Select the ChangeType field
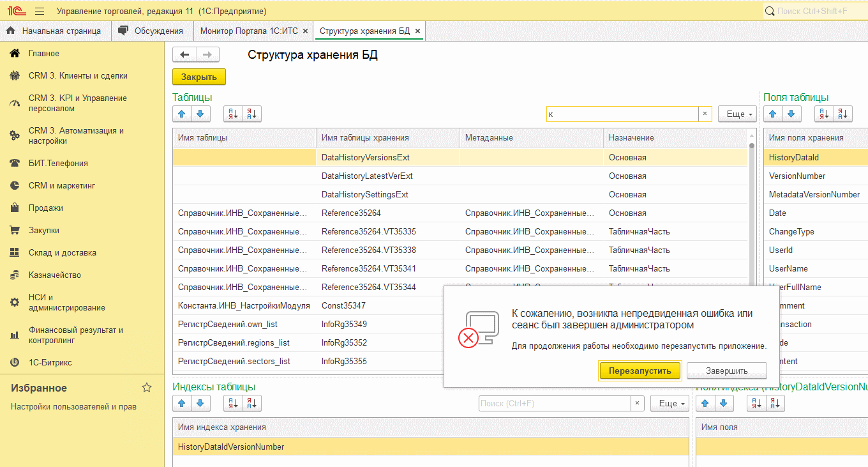The height and width of the screenshot is (467, 868). point(816,231)
